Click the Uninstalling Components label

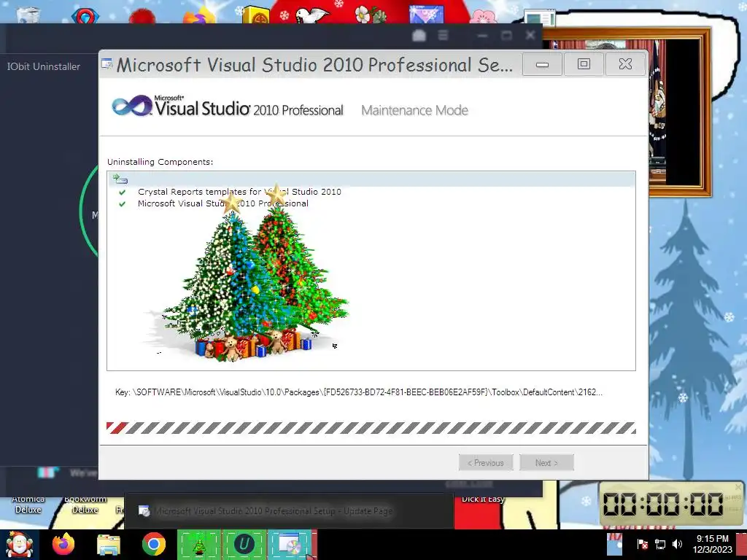(x=160, y=162)
